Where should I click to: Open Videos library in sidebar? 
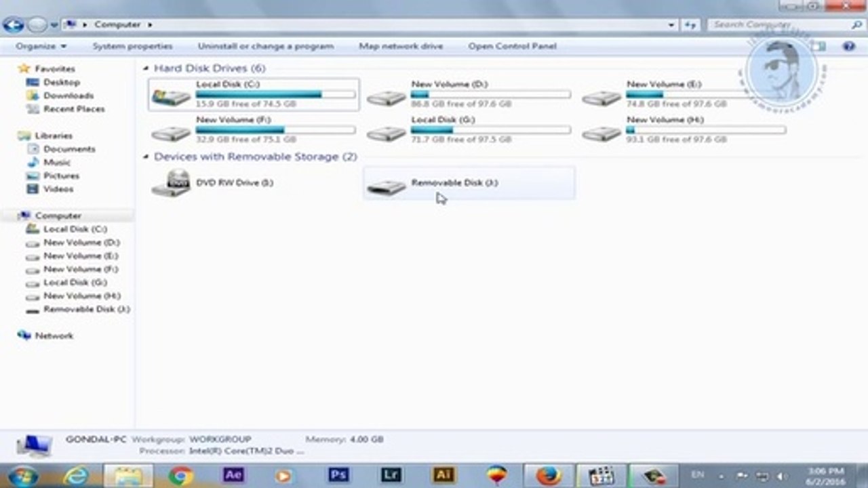[58, 189]
